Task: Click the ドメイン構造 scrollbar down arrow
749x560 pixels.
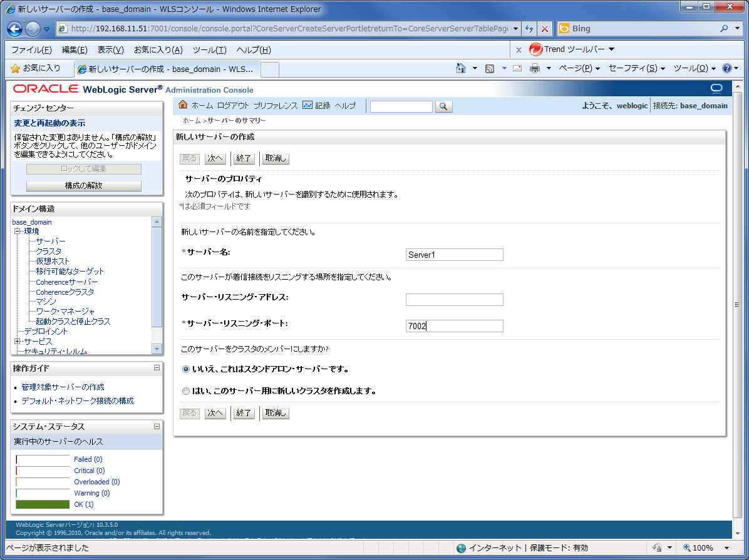Action: (157, 349)
